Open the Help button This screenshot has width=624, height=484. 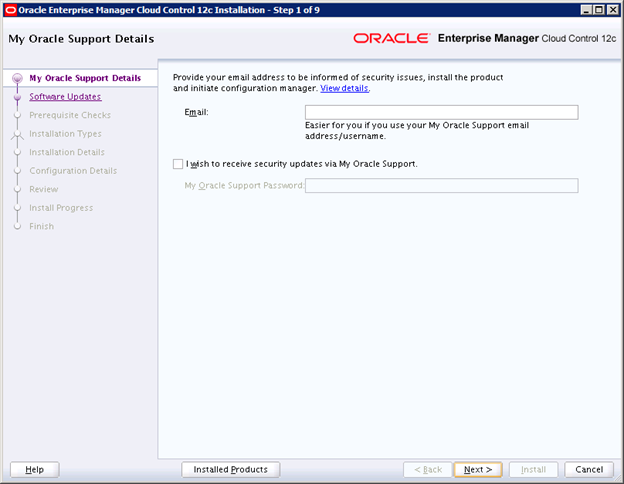[x=35, y=470]
